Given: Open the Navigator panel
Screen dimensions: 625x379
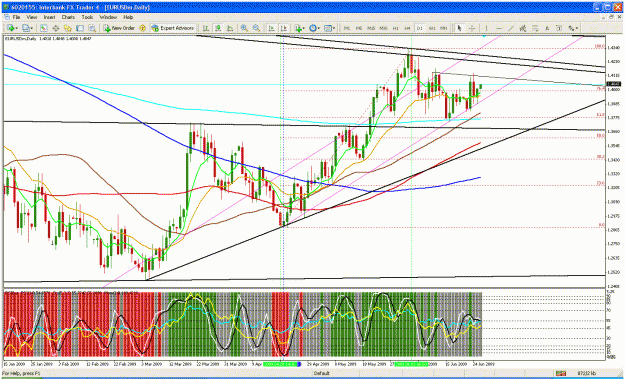Looking at the screenshot, I should (68, 28).
